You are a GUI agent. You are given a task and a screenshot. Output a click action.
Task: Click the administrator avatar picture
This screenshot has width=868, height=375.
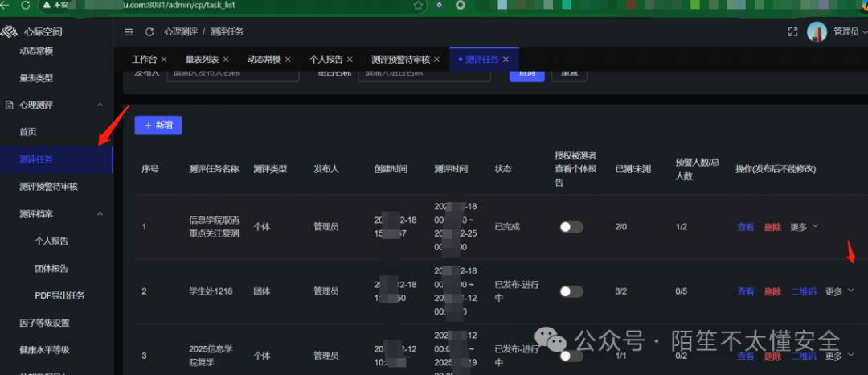tap(817, 32)
